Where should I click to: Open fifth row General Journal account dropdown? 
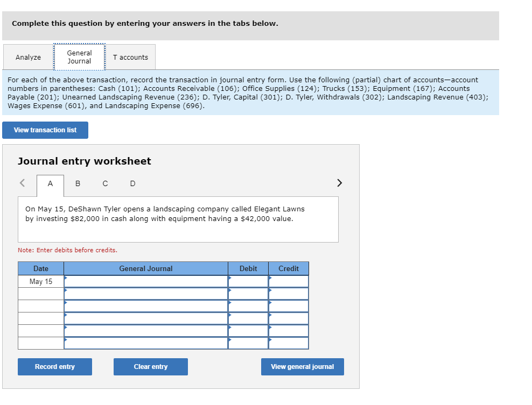[x=146, y=331]
